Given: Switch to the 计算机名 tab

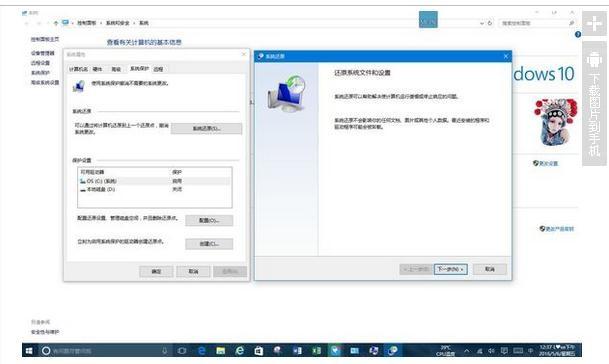Looking at the screenshot, I should (x=78, y=69).
